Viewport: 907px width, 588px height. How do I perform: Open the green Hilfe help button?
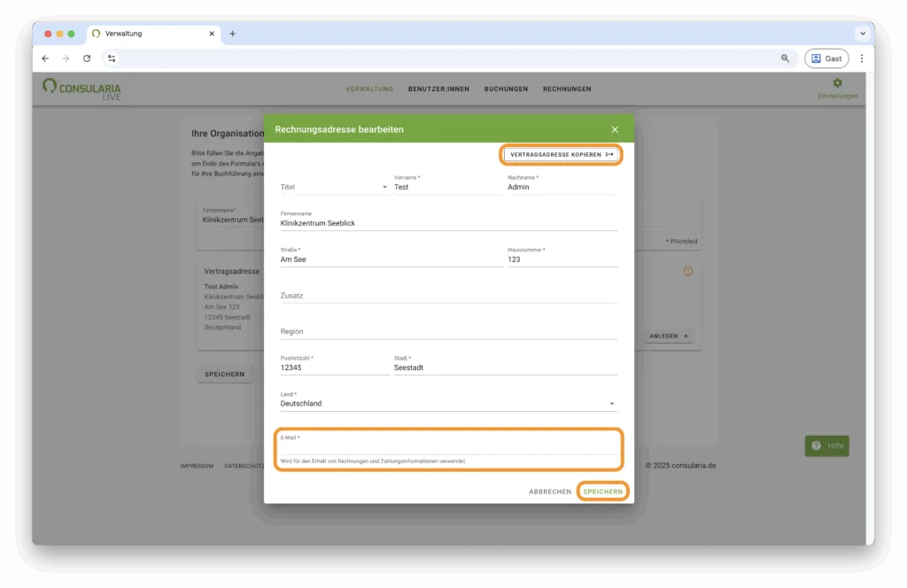(826, 446)
